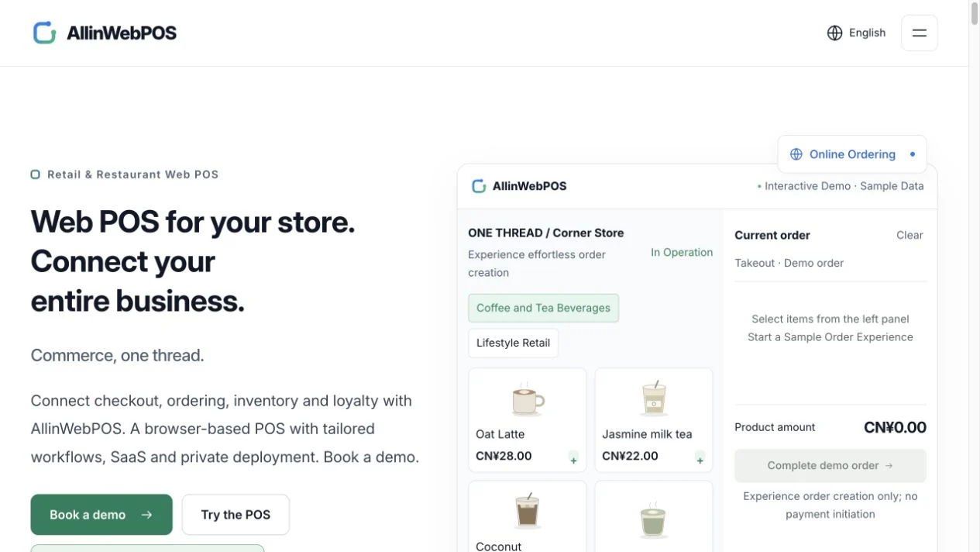Screen dimensions: 980x552
Task: Click the 'Interactive Demo · Sample Data' label
Action: pyautogui.click(x=841, y=186)
